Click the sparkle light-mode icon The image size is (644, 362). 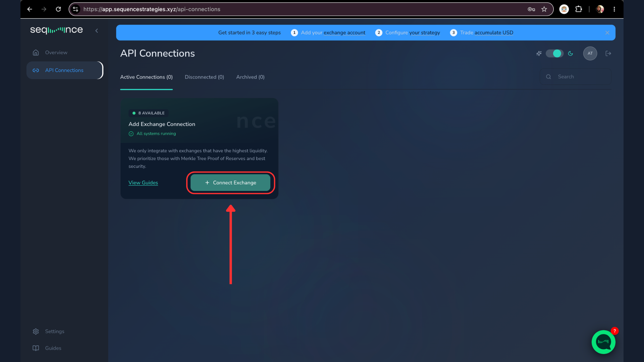(539, 53)
